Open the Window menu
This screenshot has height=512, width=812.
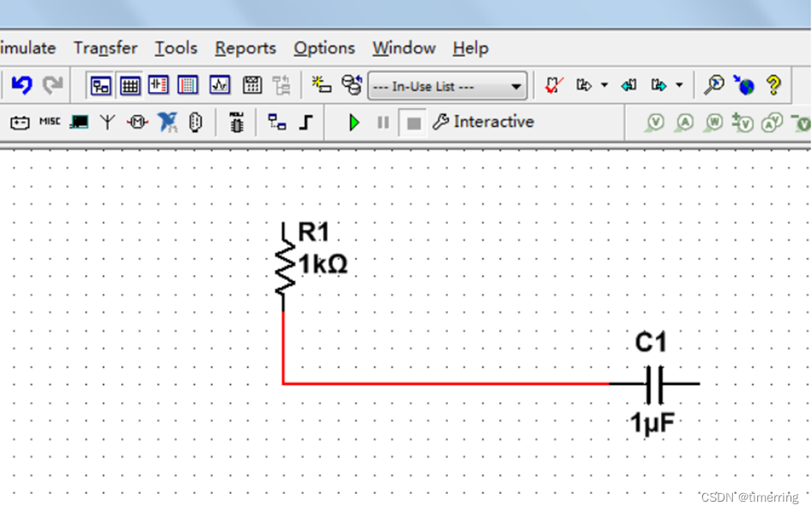point(404,48)
